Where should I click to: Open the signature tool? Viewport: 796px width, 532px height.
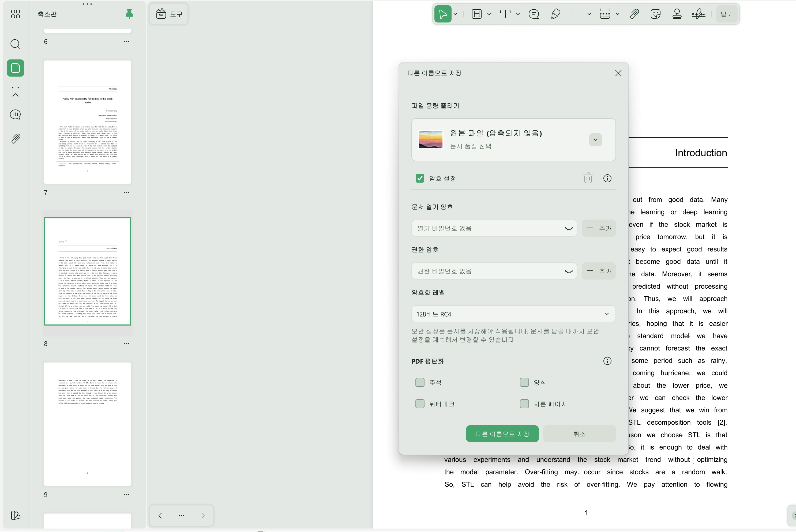699,14
